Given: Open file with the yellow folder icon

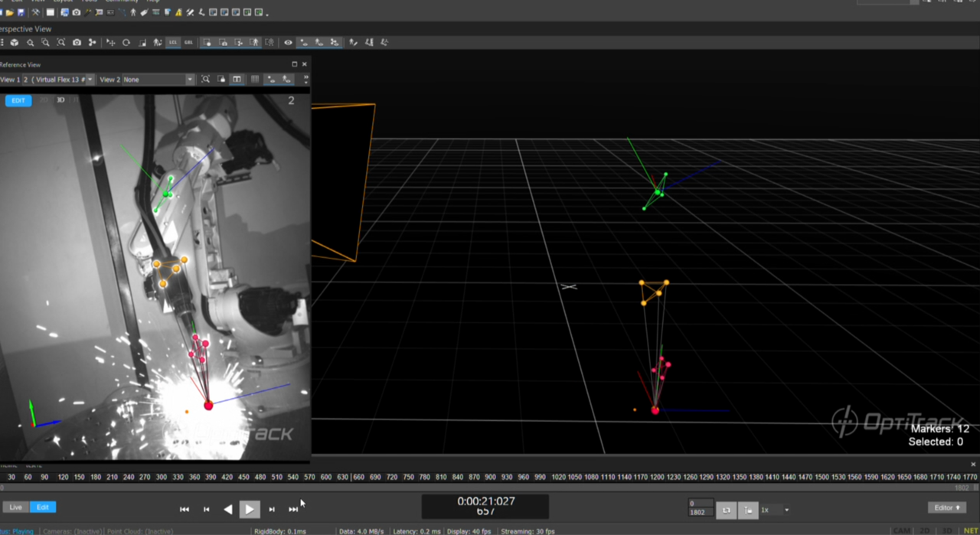Looking at the screenshot, I should pyautogui.click(x=9, y=13).
